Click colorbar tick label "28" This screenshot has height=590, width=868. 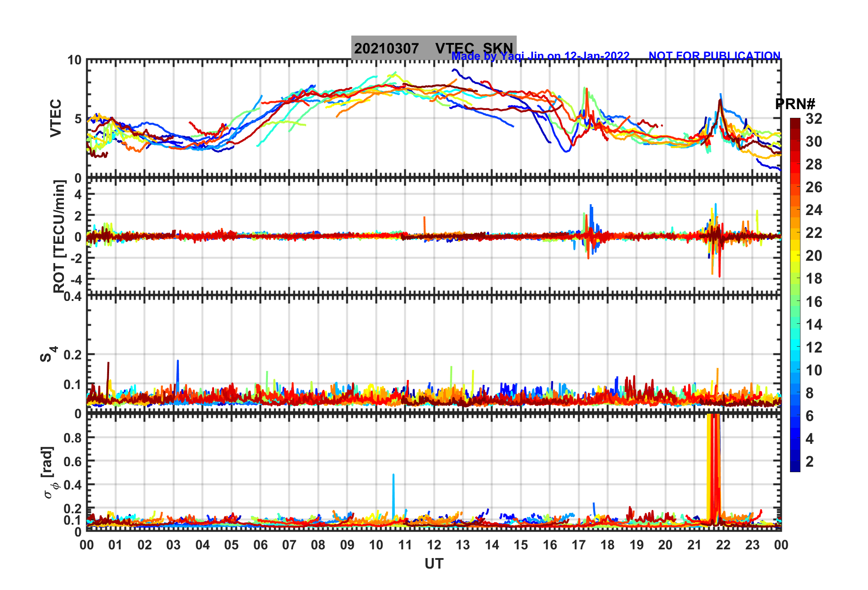[814, 164]
